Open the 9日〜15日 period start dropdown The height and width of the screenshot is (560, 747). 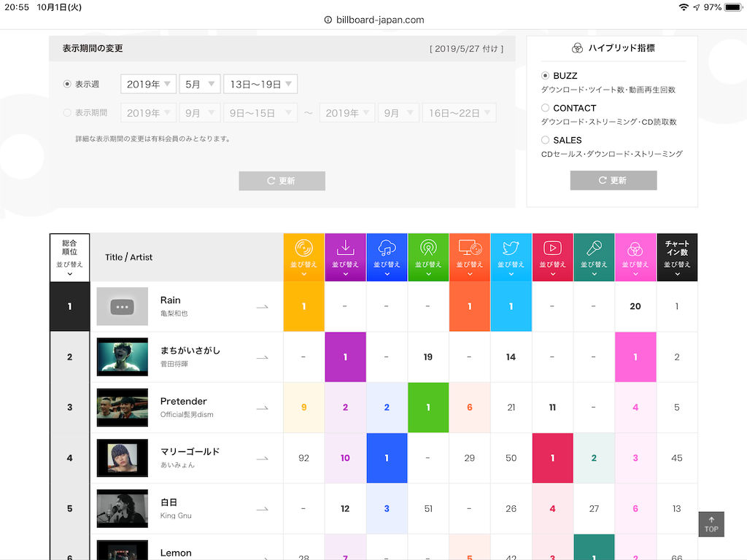coord(260,113)
